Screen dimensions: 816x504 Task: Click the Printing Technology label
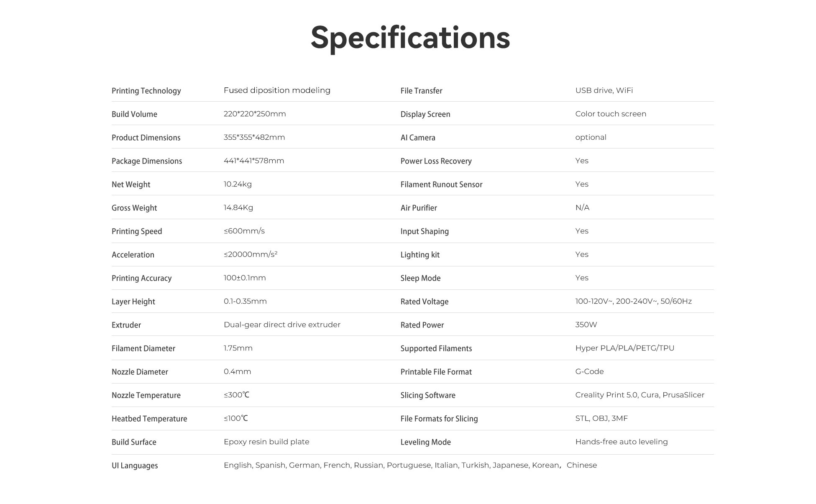(x=146, y=91)
